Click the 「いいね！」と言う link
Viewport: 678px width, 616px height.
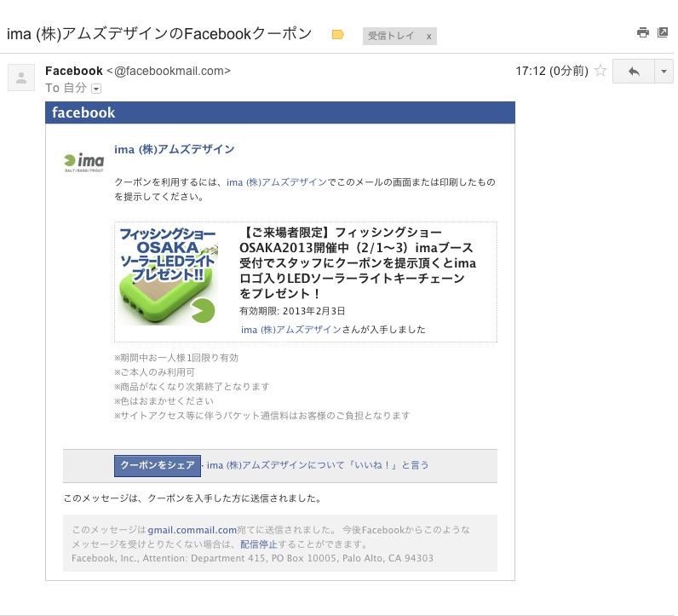coord(318,465)
